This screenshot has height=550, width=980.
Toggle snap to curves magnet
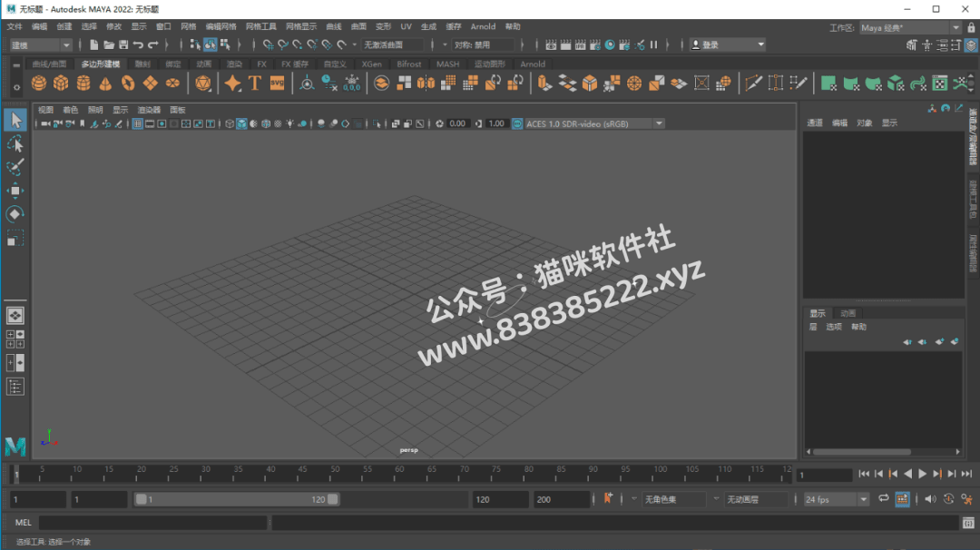282,45
